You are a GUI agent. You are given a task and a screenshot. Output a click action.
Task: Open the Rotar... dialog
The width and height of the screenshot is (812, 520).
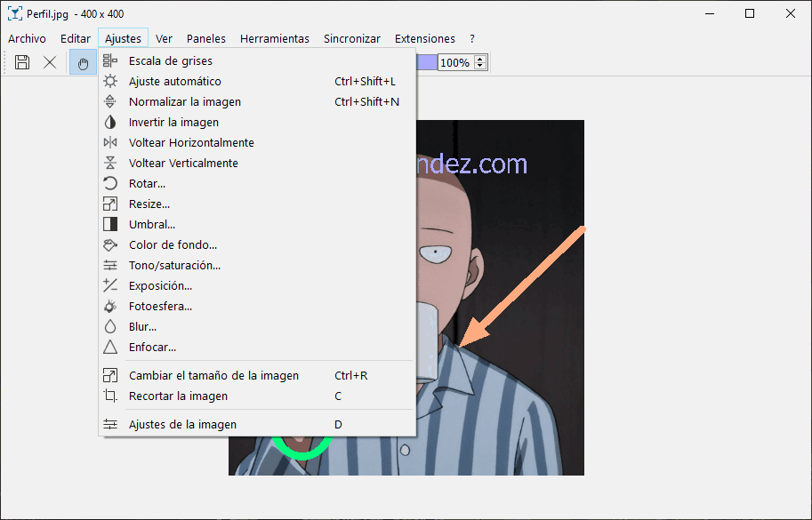click(x=257, y=183)
